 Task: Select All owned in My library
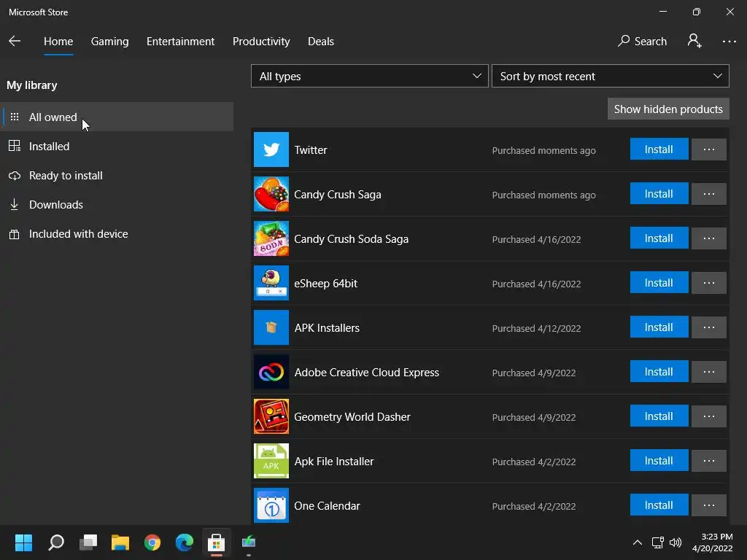pos(117,117)
